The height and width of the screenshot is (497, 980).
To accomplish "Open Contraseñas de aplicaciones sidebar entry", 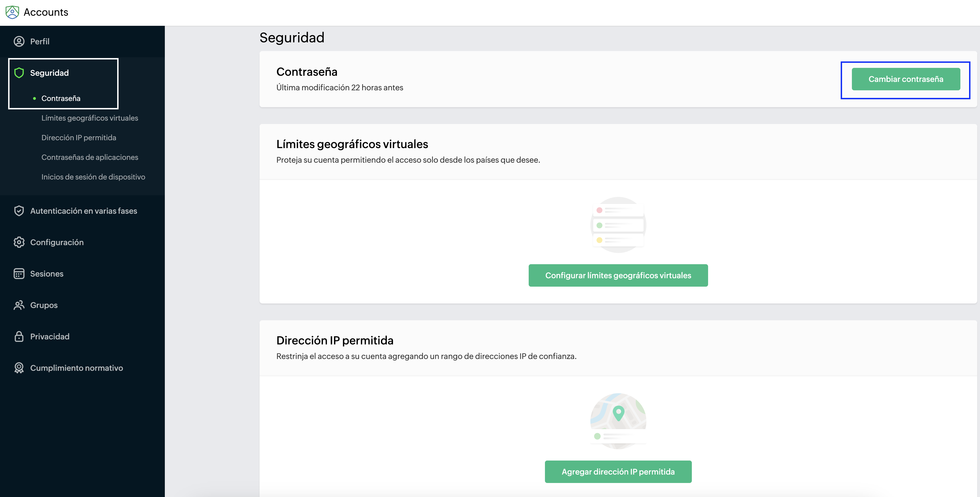I will click(90, 157).
